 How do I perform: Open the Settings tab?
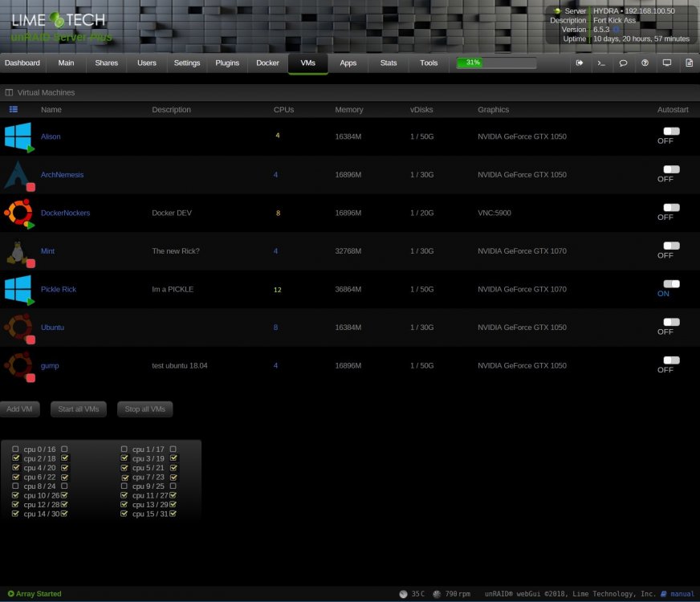(x=186, y=63)
